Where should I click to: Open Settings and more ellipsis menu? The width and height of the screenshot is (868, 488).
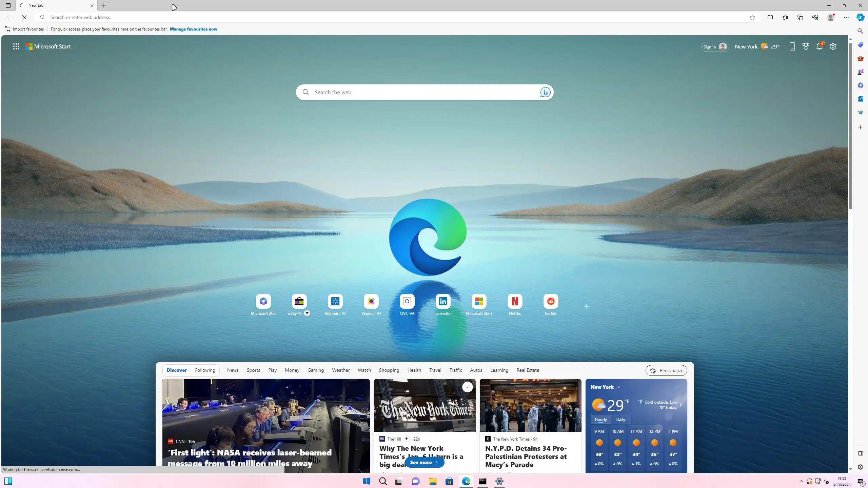846,17
